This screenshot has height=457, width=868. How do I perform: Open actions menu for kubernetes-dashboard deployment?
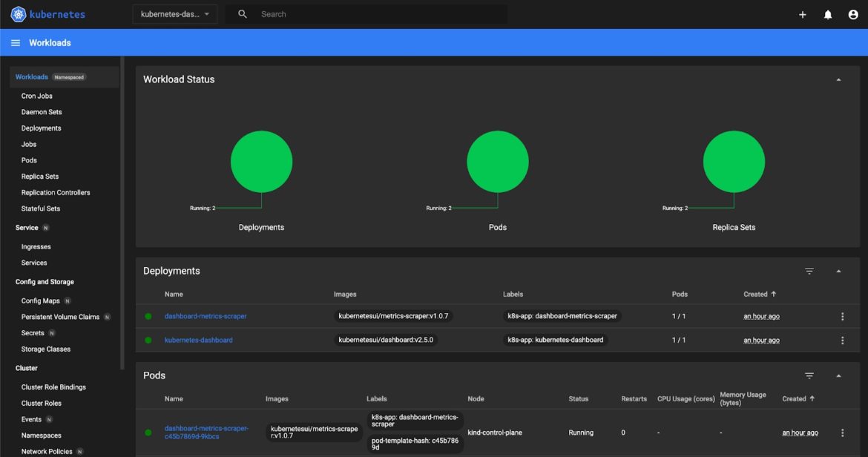coord(843,341)
